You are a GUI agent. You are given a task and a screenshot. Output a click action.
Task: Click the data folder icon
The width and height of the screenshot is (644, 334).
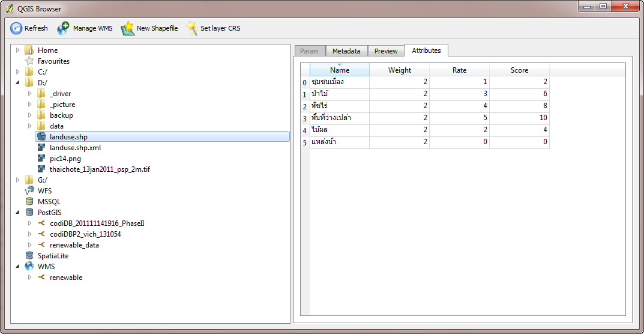(41, 126)
